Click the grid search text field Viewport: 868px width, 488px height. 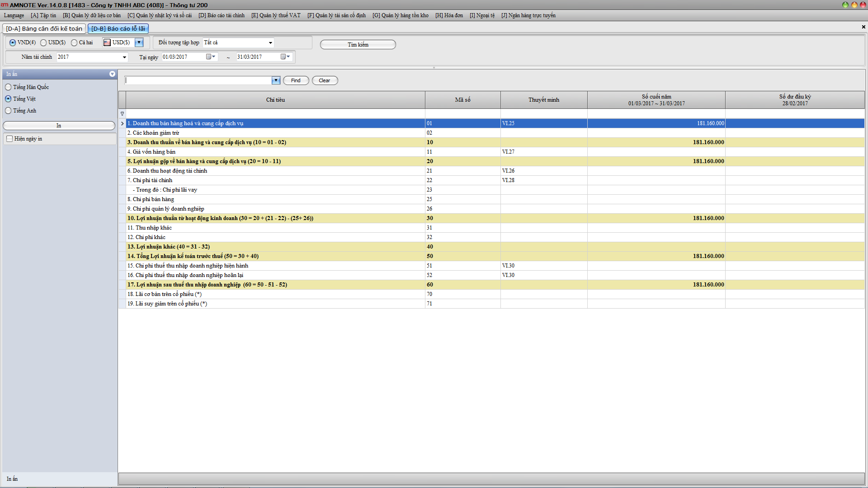point(198,80)
